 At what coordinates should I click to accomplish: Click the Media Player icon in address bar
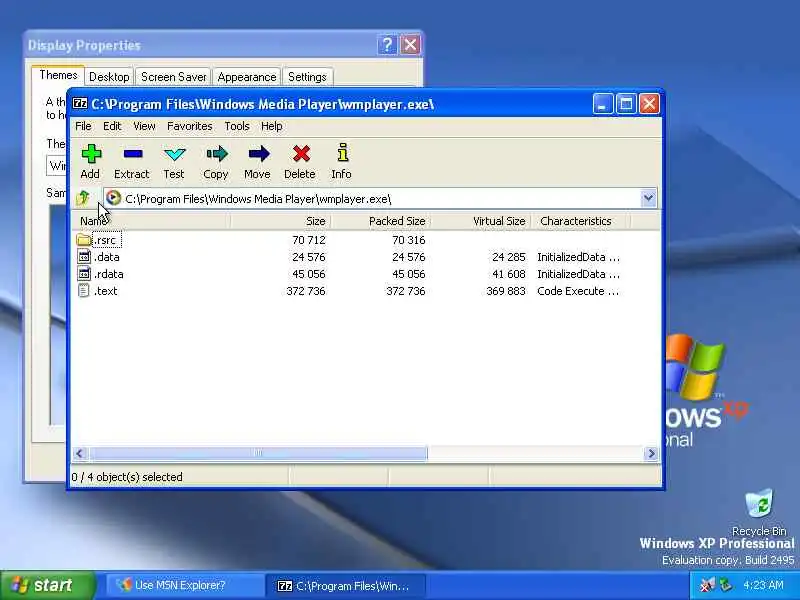[x=113, y=198]
